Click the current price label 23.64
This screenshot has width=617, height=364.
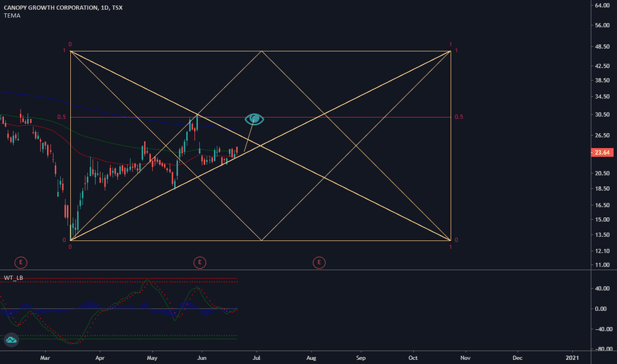602,153
